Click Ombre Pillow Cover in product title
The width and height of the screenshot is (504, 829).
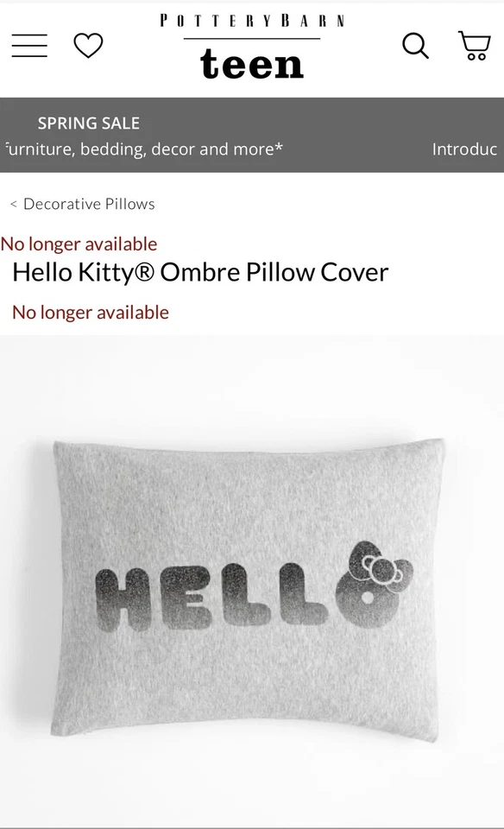coord(274,272)
